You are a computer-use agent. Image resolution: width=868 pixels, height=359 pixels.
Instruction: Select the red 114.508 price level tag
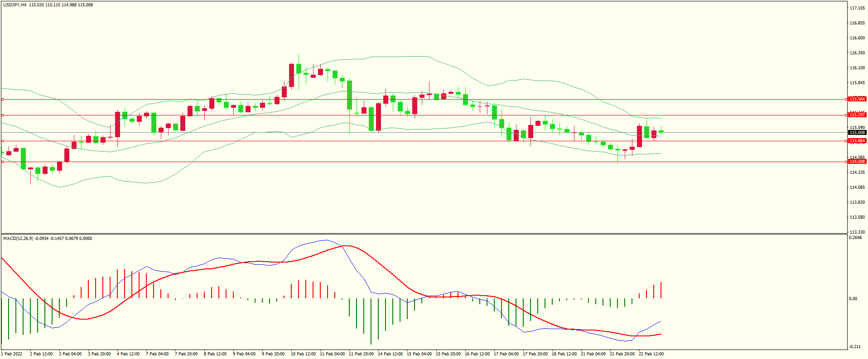point(857,162)
